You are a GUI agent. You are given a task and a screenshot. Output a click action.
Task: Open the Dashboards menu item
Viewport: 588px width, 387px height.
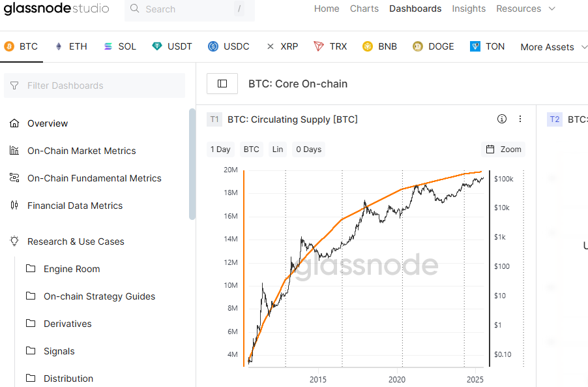[x=415, y=8]
